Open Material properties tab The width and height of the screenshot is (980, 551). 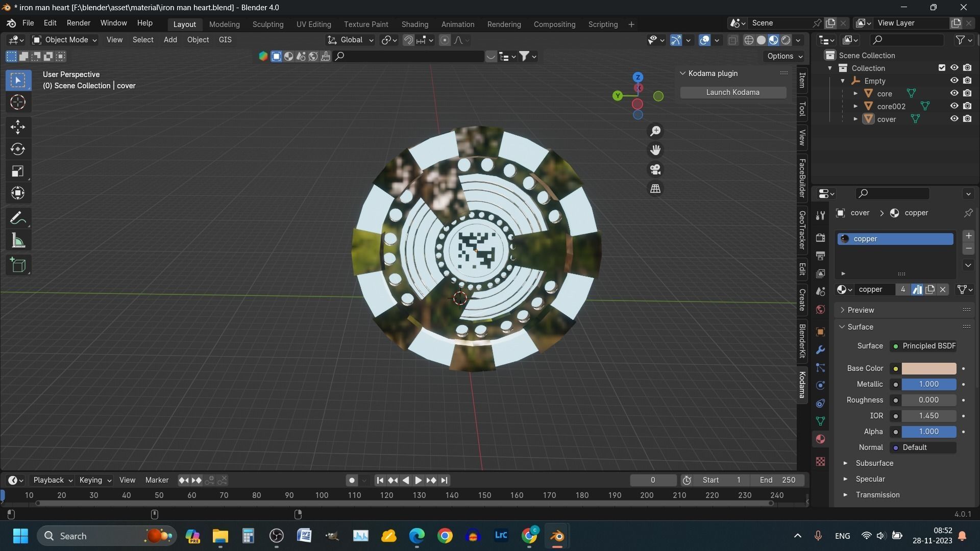tap(820, 439)
